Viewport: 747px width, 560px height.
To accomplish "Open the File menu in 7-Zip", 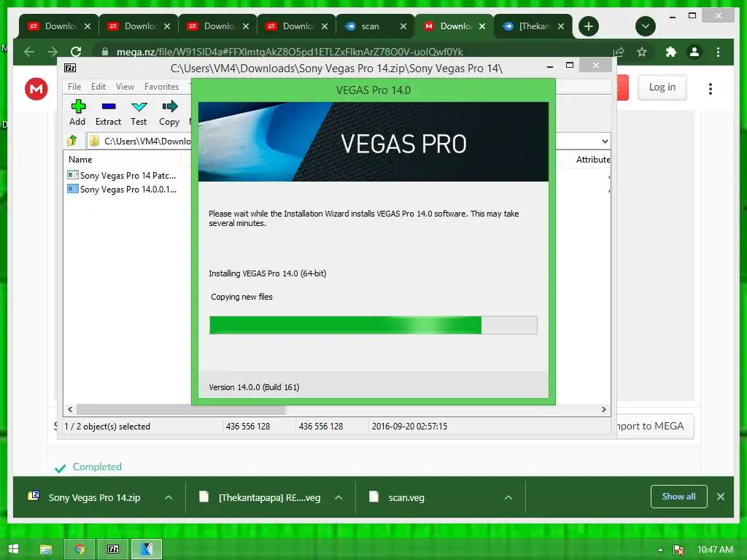I will click(x=74, y=87).
